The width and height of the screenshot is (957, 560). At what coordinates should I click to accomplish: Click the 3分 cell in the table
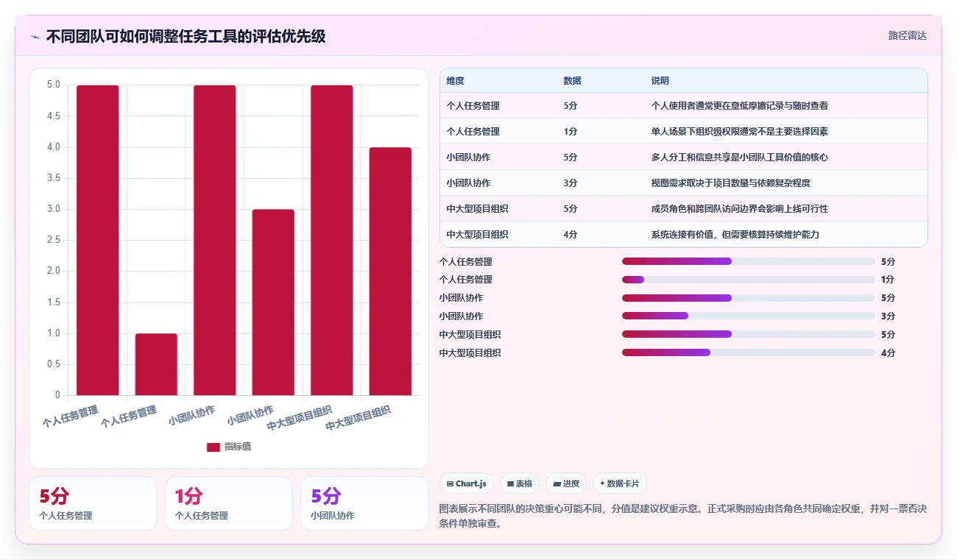point(571,183)
